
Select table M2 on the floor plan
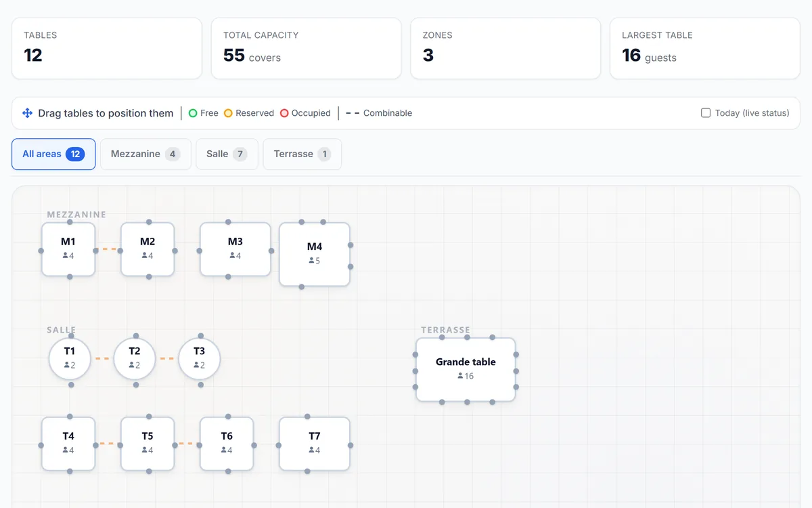click(148, 249)
